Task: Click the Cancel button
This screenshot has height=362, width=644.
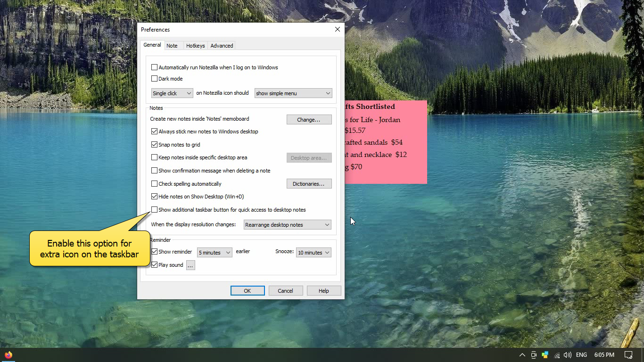Action: click(286, 291)
